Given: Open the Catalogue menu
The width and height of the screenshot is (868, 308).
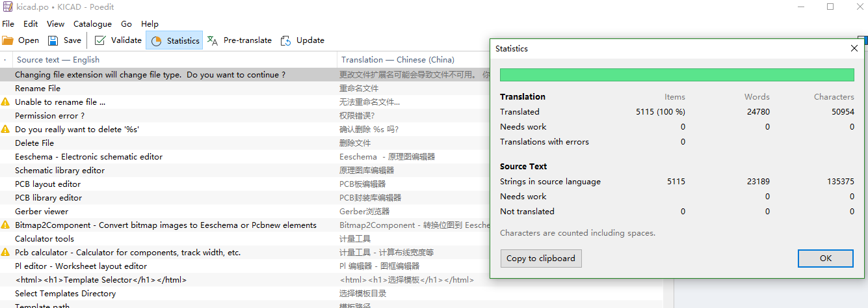Looking at the screenshot, I should click(92, 24).
